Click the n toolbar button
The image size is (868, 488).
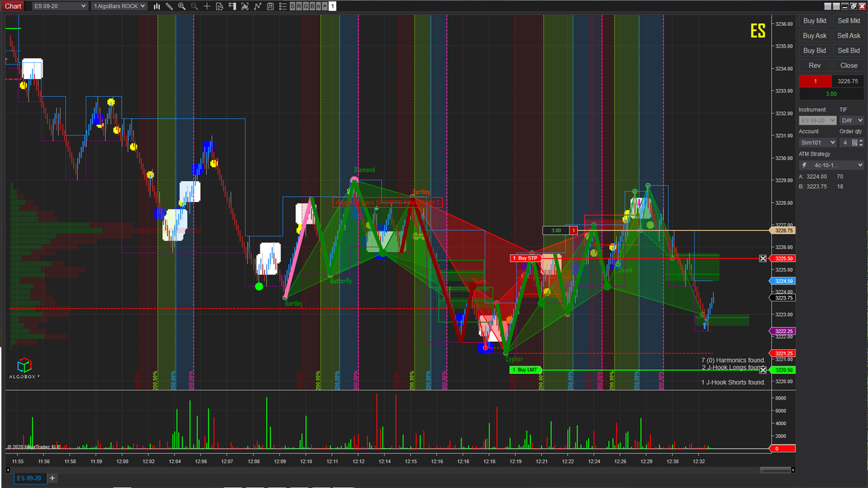coord(318,7)
